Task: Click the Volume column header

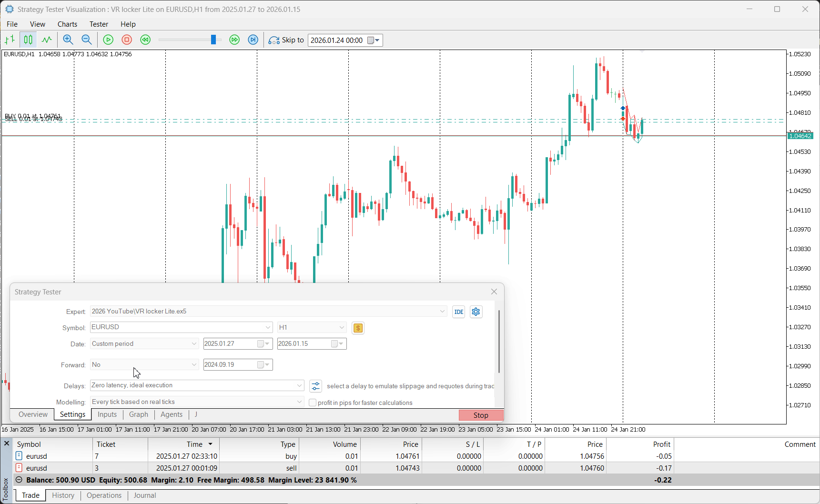Action: click(x=330, y=444)
